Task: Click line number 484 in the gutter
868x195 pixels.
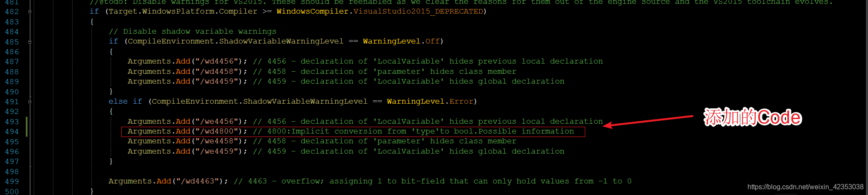Action: point(12,32)
